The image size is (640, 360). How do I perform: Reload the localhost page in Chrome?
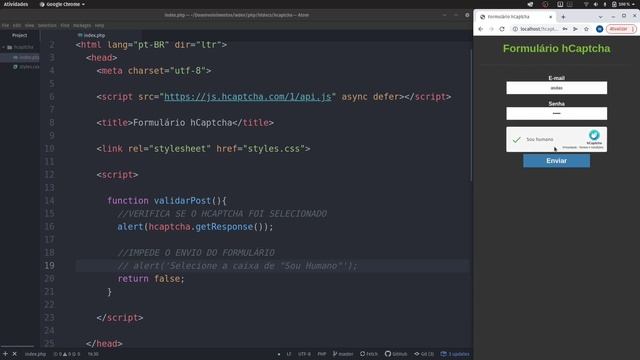coord(502,29)
